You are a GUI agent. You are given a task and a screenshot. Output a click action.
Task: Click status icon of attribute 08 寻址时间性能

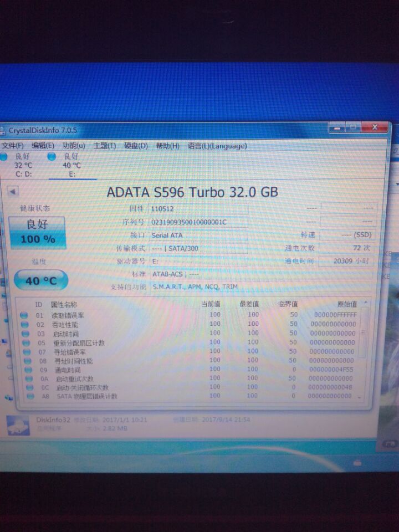click(x=28, y=361)
